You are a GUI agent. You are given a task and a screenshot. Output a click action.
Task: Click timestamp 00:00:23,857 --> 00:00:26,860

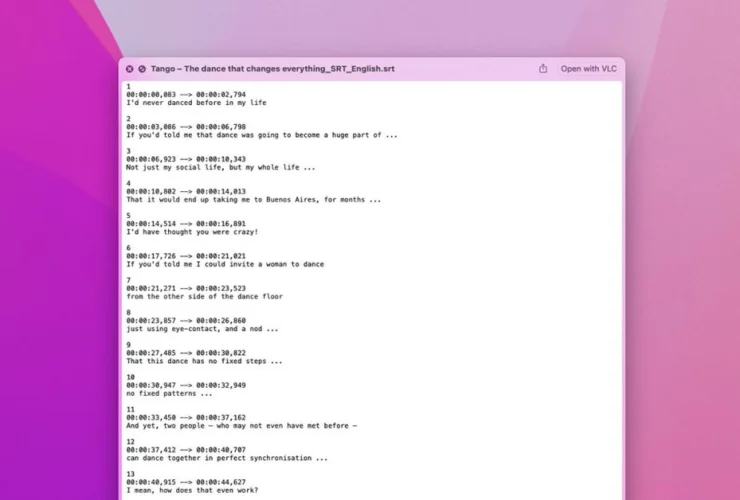186,321
